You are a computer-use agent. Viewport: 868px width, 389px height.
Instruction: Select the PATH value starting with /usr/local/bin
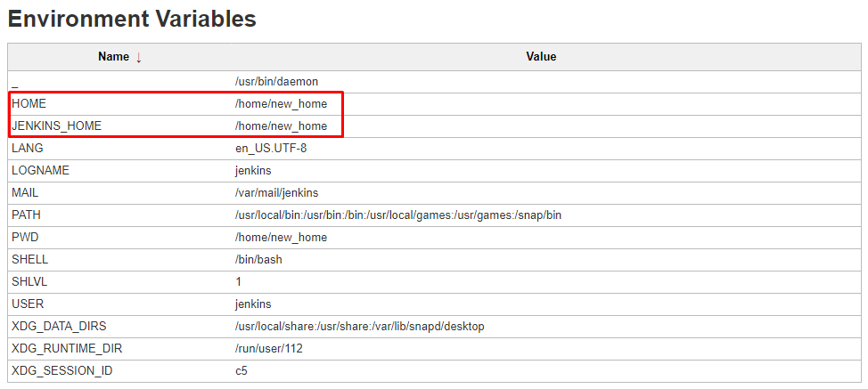(x=398, y=215)
